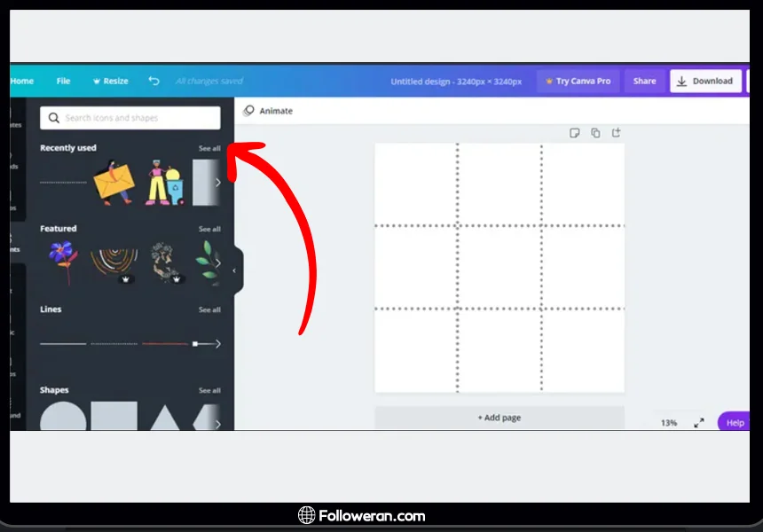Click the Search icons and shapes field
763x532 pixels.
click(130, 118)
